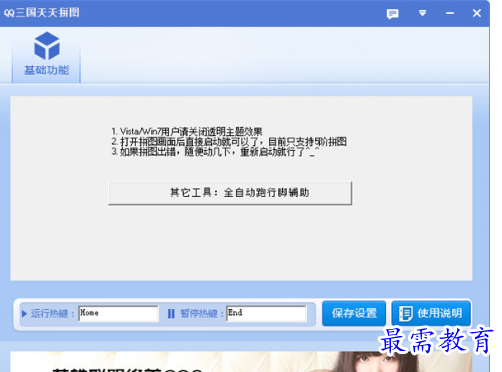Image resolution: width=502 pixels, height=372 pixels.
Task: Focus the 暂停热键 field showing End
Action: point(266,313)
